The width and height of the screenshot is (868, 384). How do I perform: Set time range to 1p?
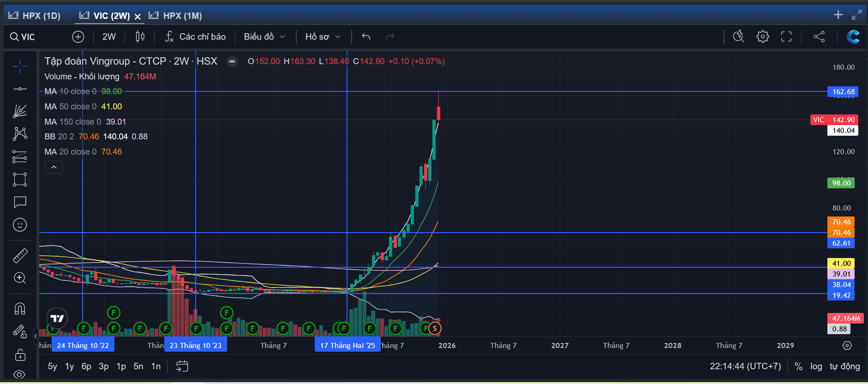click(x=121, y=366)
